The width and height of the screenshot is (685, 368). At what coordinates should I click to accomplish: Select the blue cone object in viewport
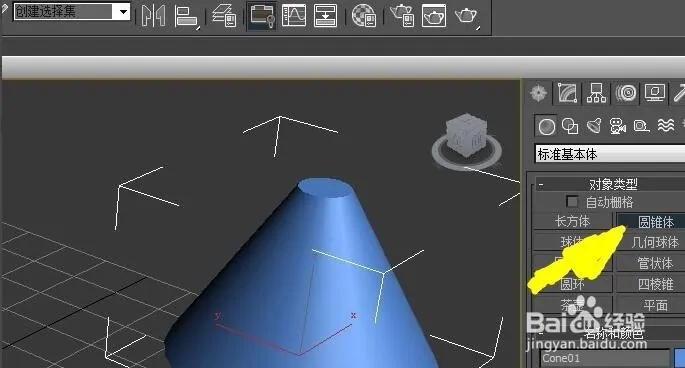[x=306, y=280]
